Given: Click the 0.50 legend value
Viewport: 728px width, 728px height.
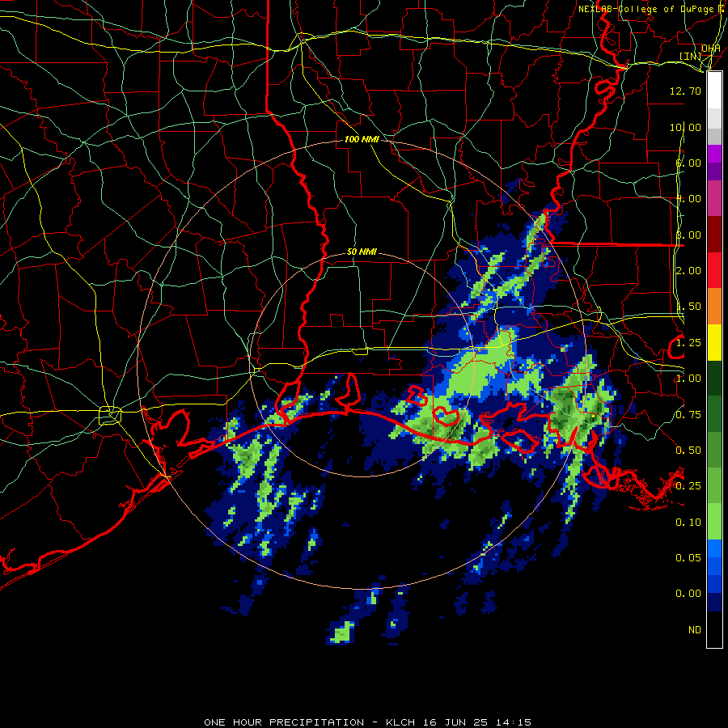Looking at the screenshot, I should tap(688, 451).
